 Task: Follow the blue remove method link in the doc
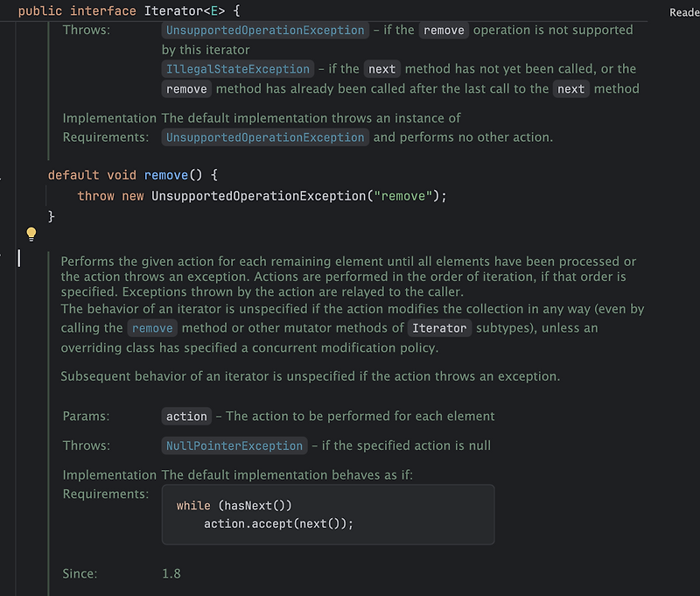(x=152, y=328)
